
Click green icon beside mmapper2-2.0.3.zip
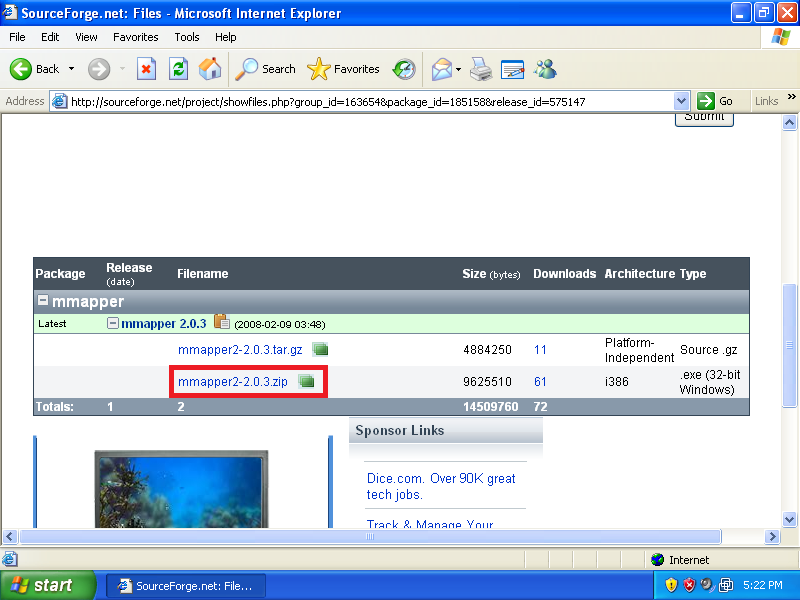point(306,381)
